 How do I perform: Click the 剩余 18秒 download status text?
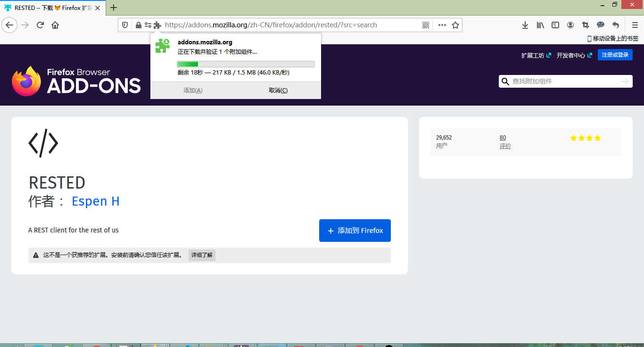tap(233, 73)
